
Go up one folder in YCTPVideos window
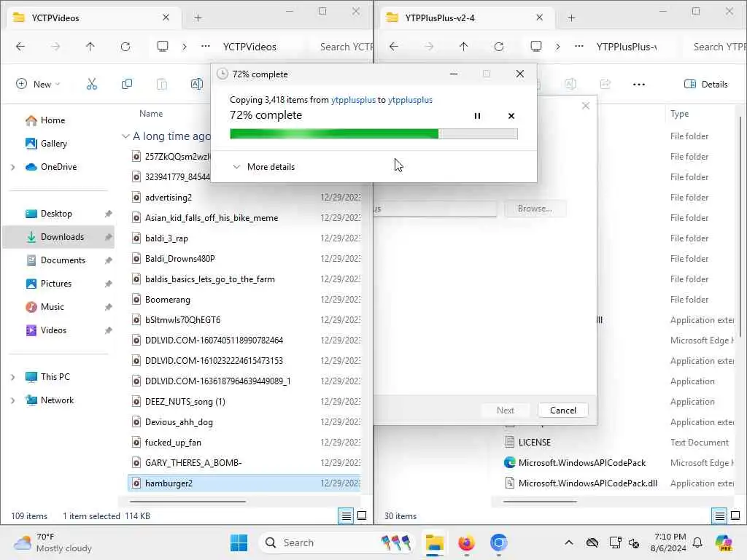click(90, 46)
